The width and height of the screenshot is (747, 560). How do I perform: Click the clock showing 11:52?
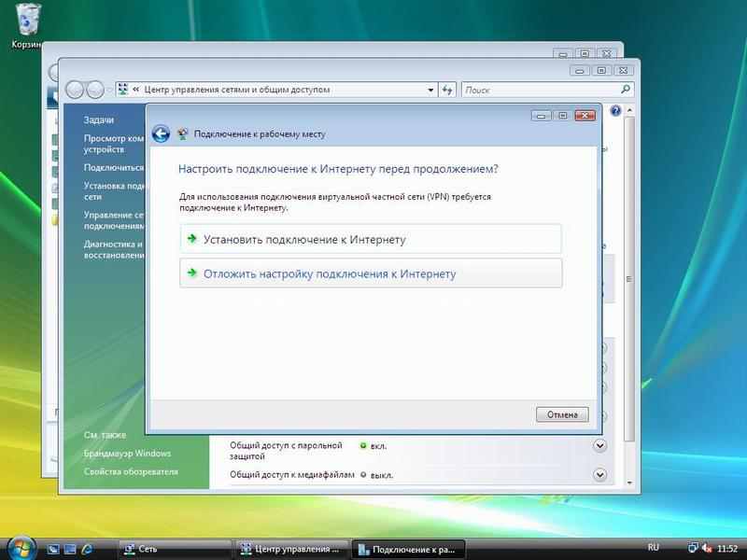[727, 549]
